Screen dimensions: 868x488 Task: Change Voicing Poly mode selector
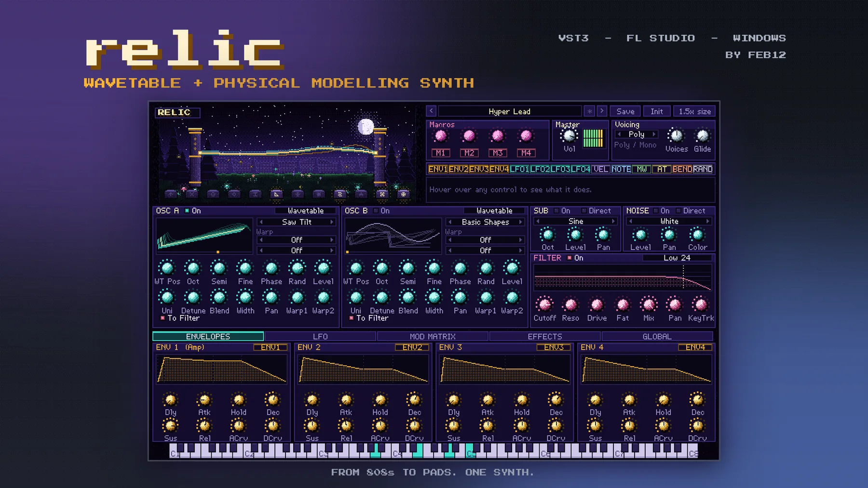click(636, 134)
